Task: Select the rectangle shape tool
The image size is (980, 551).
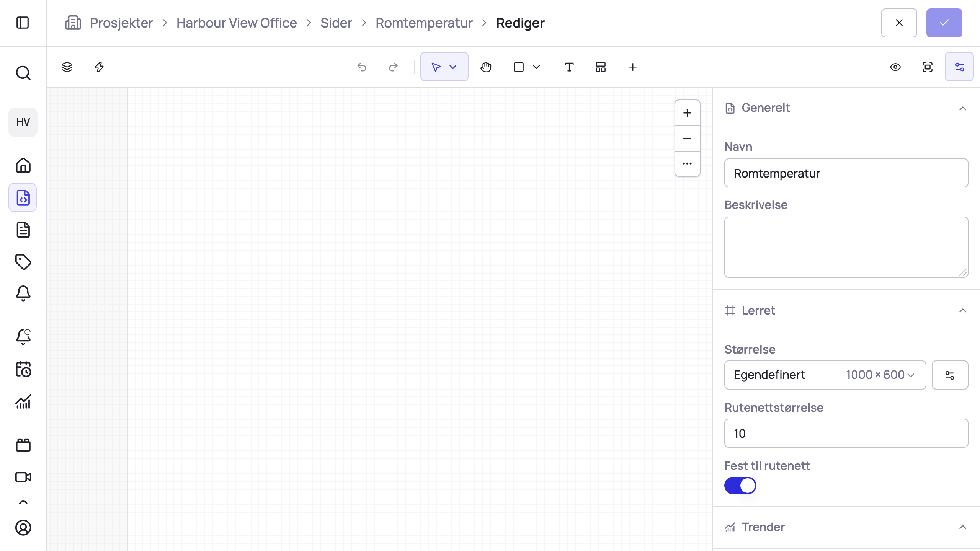Action: point(519,67)
